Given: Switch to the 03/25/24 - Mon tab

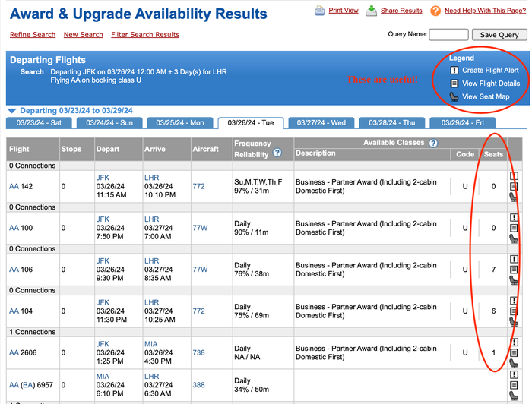Looking at the screenshot, I should point(180,123).
